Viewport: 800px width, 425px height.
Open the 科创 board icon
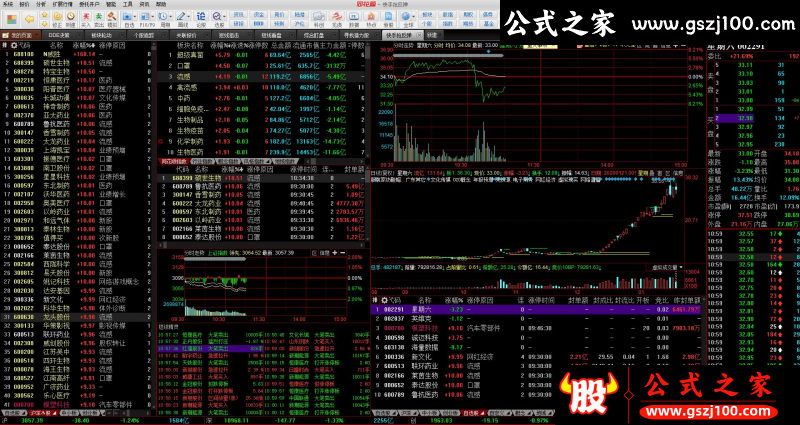(319, 17)
